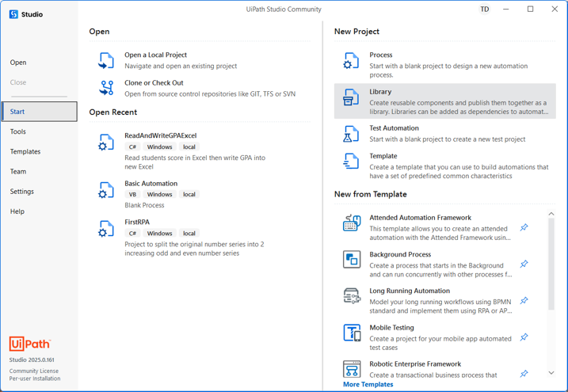
Task: Pin the Attended Automation Framework template
Action: pyautogui.click(x=524, y=227)
